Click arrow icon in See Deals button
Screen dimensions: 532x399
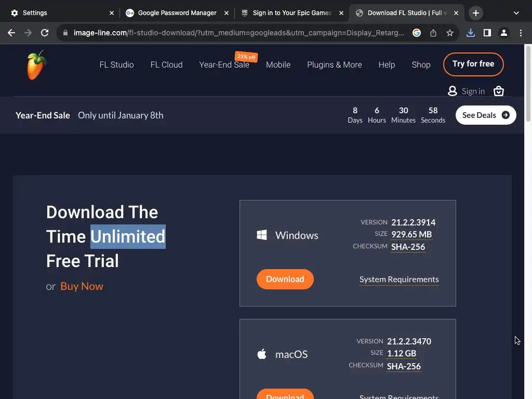pyautogui.click(x=506, y=115)
